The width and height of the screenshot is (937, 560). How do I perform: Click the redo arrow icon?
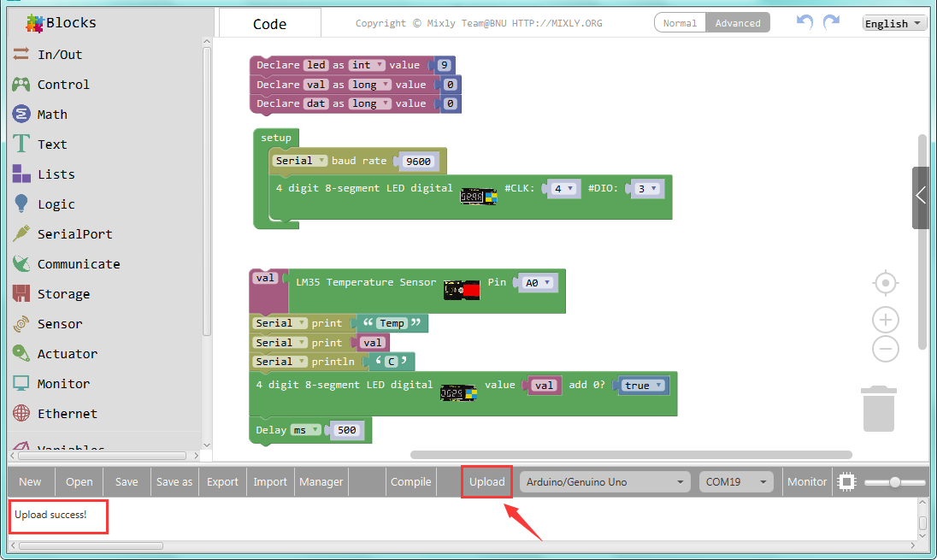[830, 22]
